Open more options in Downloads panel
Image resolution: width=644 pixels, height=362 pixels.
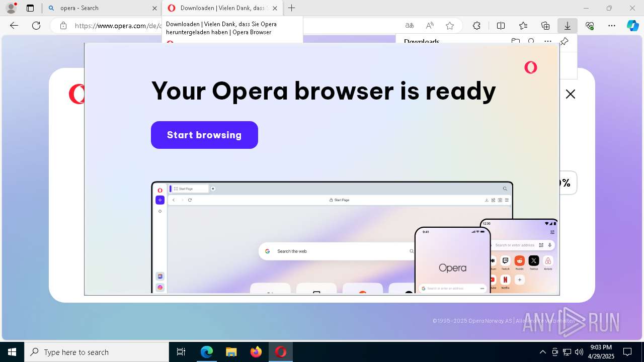[548, 41]
